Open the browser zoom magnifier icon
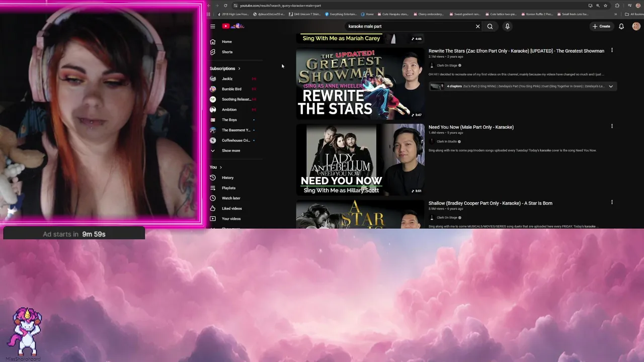This screenshot has height=362, width=644. click(597, 6)
